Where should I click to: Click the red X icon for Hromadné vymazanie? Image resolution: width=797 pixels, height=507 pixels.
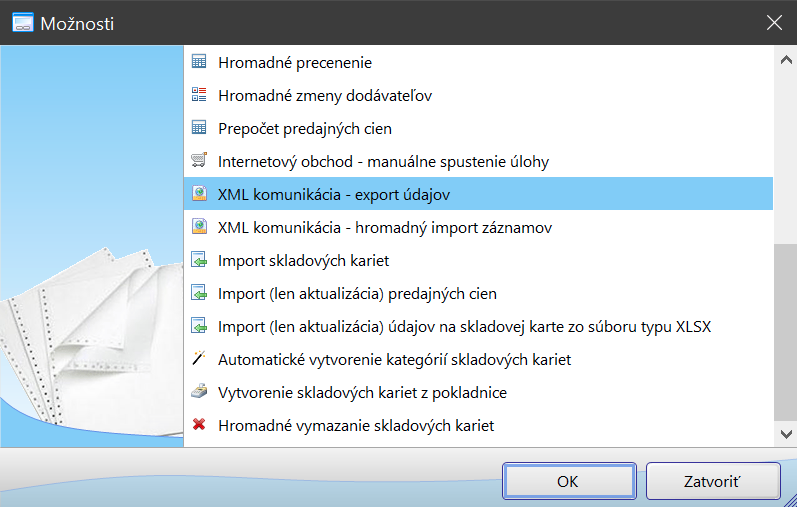tap(199, 425)
